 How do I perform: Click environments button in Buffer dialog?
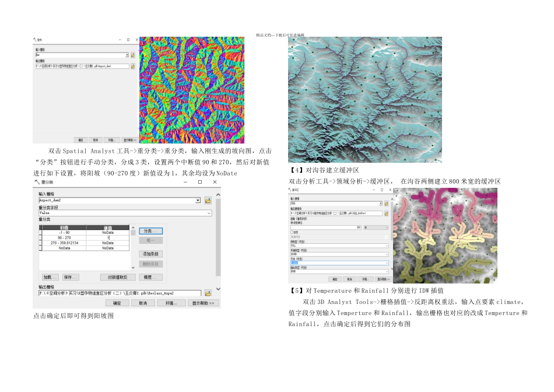pos(365,279)
